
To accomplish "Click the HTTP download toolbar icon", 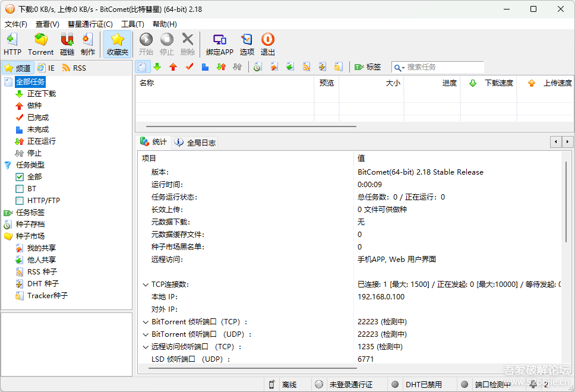I will [12, 43].
